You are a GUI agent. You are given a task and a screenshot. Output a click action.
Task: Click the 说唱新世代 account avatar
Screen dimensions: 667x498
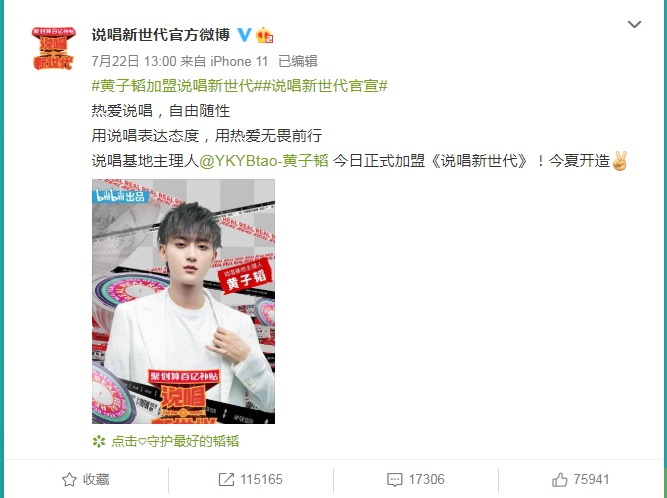click(54, 48)
